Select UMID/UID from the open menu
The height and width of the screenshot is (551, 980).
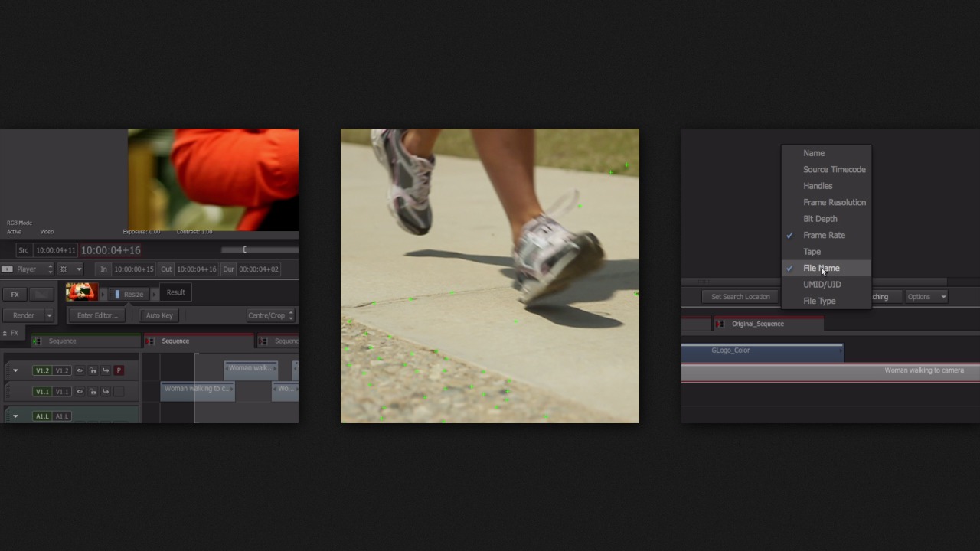point(822,284)
